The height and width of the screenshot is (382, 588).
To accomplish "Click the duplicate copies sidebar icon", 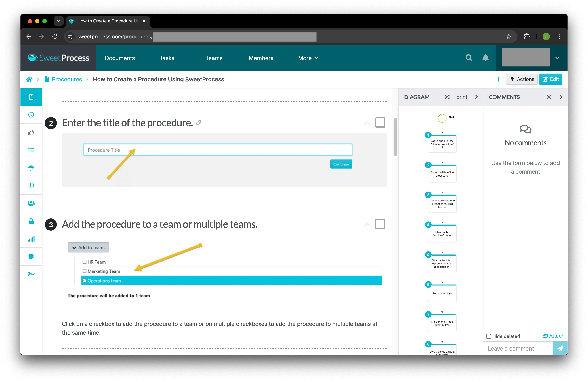I will click(31, 186).
